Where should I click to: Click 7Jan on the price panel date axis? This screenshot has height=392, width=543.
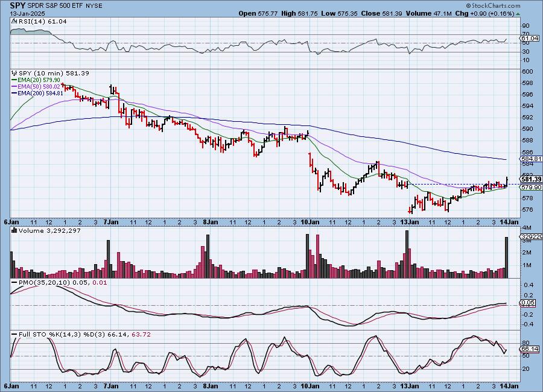point(111,222)
